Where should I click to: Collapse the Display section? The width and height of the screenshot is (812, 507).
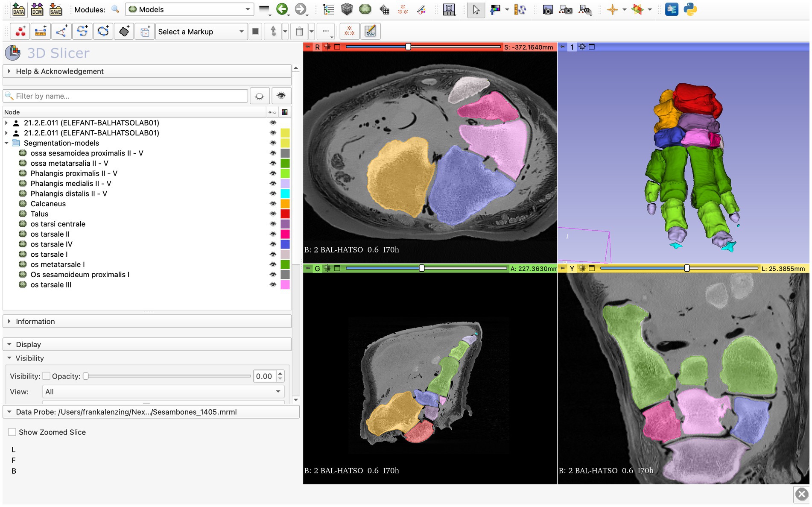[x=147, y=344]
